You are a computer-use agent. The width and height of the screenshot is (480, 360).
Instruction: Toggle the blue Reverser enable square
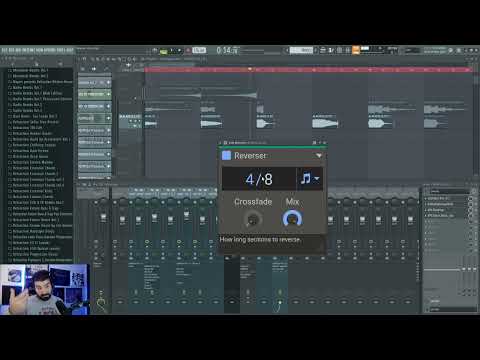[226, 155]
